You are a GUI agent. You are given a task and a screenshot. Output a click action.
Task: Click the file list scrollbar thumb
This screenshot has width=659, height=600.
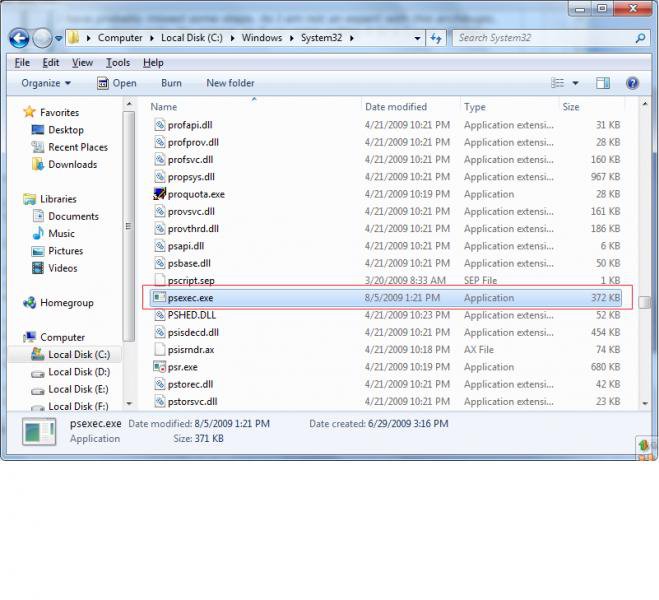click(644, 302)
